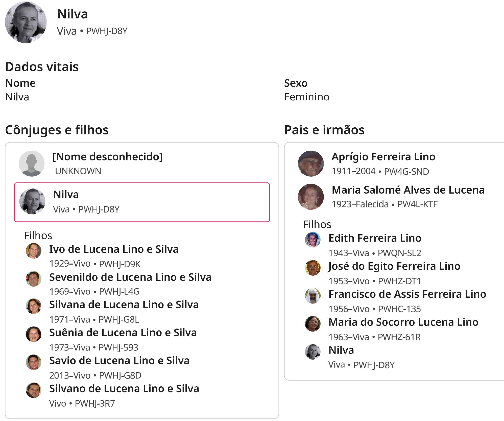Open Francisco de Assis Ferreira Lino's profile
The width and height of the screenshot is (504, 421).
407,294
